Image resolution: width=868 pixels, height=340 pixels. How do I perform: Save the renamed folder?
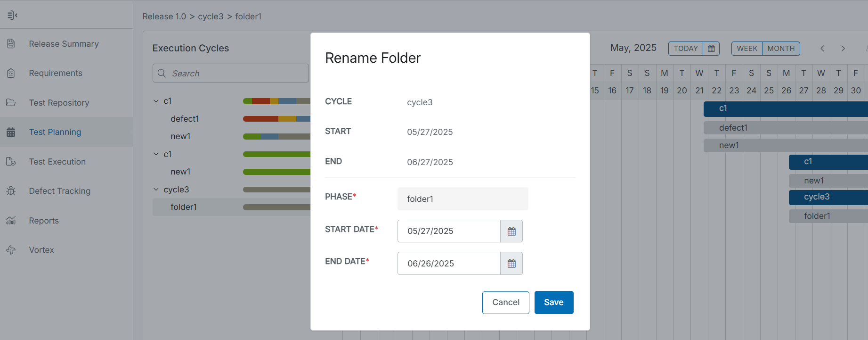tap(554, 302)
